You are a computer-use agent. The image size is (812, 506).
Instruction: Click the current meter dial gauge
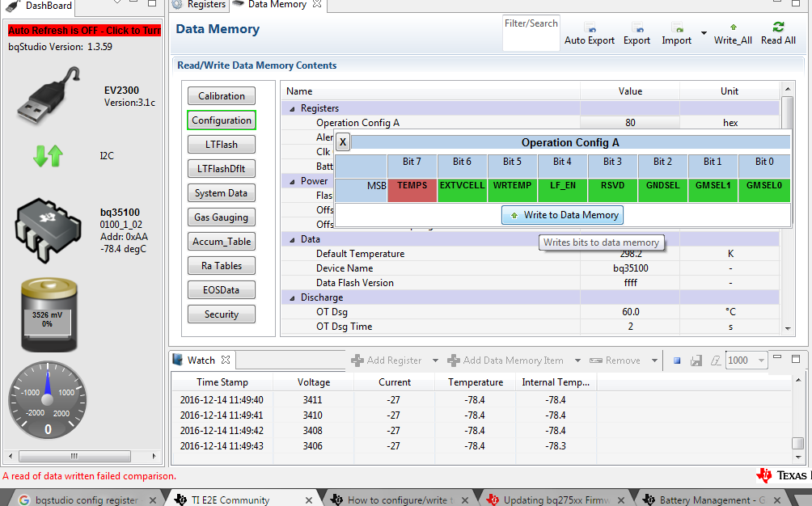pyautogui.click(x=48, y=399)
